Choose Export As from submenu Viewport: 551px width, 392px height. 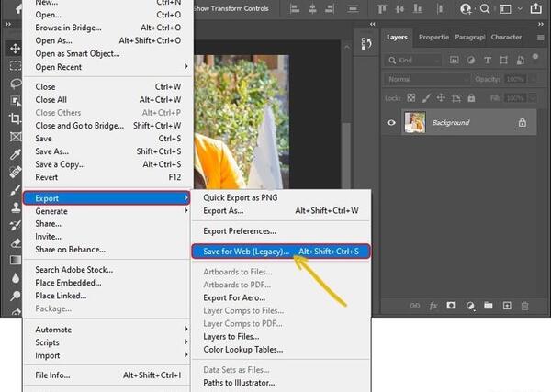coord(281,211)
